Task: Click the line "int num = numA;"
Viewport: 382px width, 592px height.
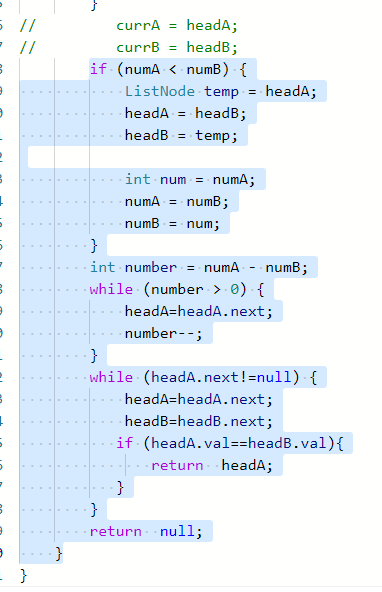Action: [190, 179]
